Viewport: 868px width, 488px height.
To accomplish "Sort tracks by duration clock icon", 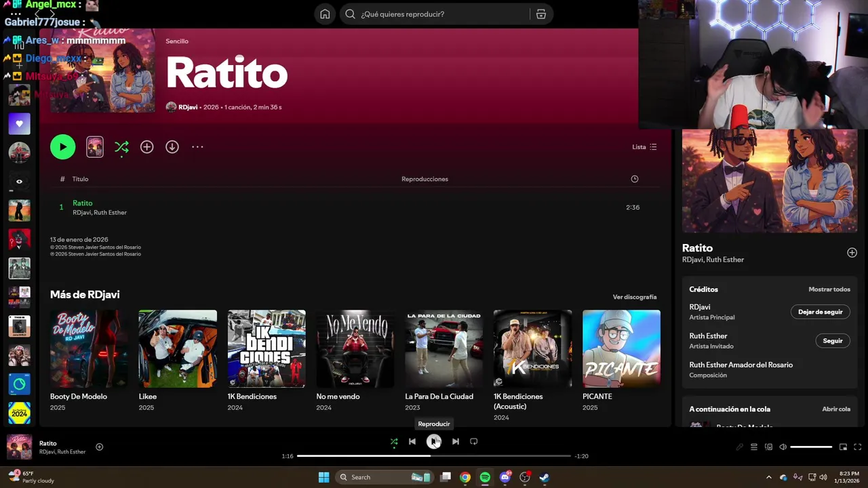I will (x=635, y=179).
